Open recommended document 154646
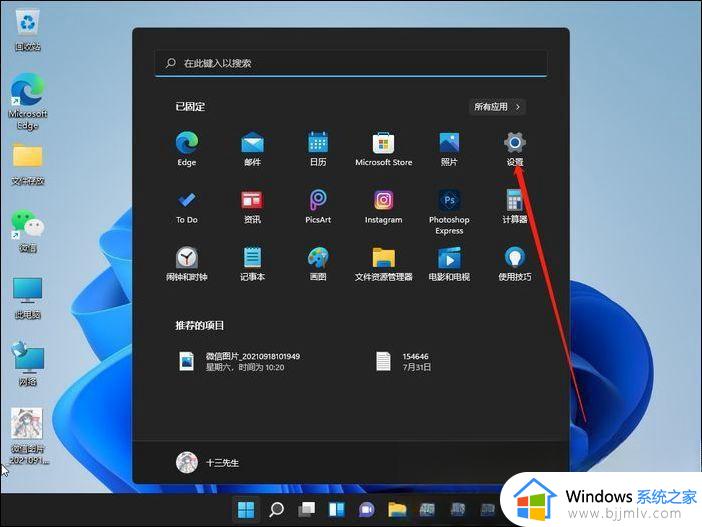This screenshot has height=527, width=702. 403,361
